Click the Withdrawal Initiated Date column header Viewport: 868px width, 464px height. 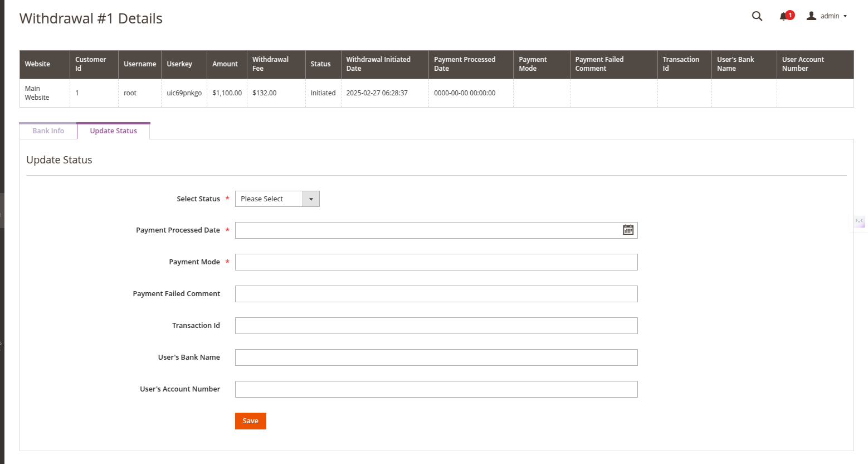(x=378, y=64)
